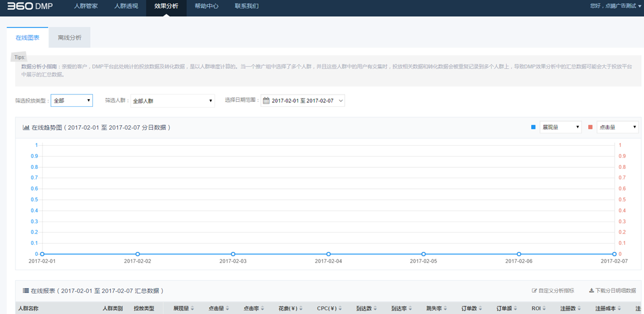Click the calendar icon in date range

point(266,101)
